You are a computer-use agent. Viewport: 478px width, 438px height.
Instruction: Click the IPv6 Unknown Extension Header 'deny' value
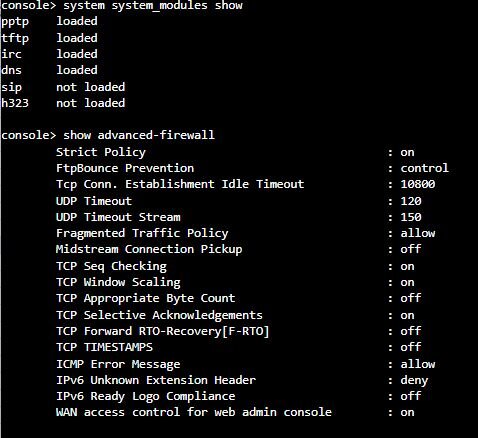click(414, 380)
